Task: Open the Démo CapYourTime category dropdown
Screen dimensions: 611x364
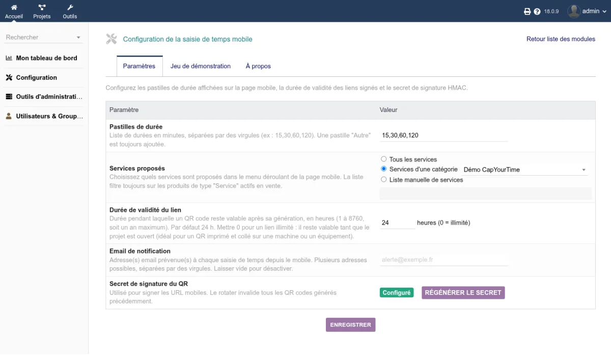Action: (x=525, y=170)
